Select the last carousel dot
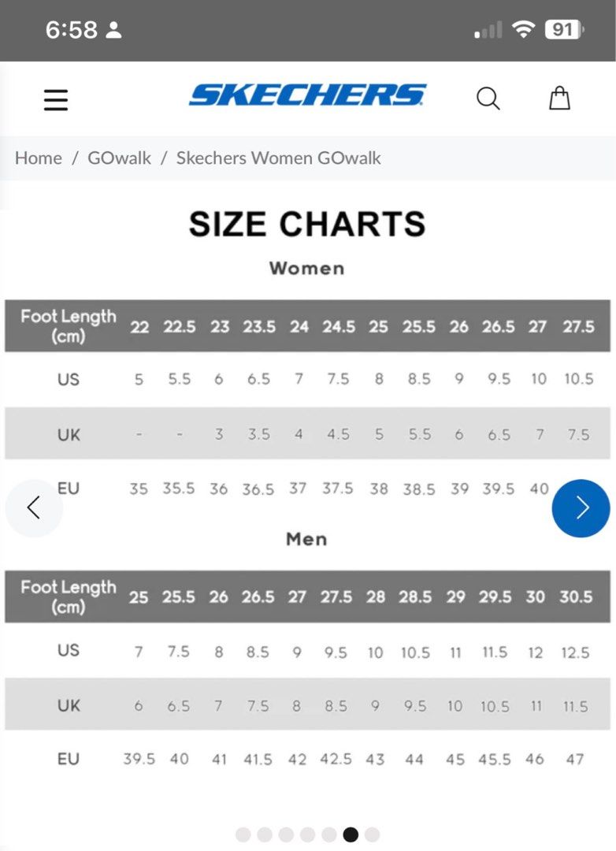Image resolution: width=616 pixels, height=851 pixels. click(x=373, y=834)
